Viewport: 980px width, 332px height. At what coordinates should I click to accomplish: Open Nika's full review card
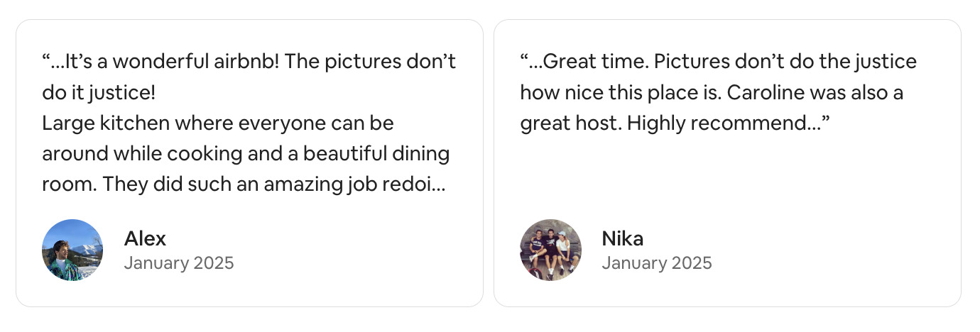point(727,163)
